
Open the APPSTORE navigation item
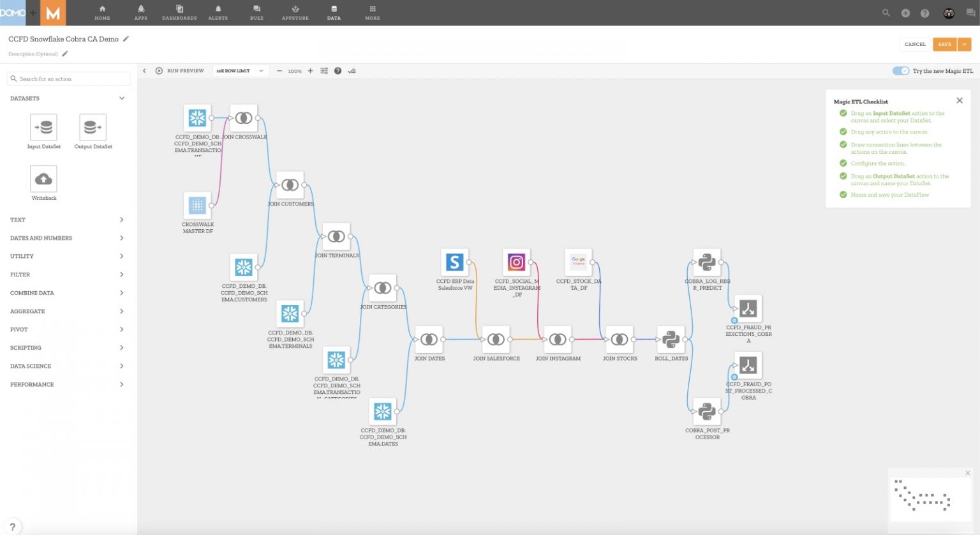pos(295,12)
